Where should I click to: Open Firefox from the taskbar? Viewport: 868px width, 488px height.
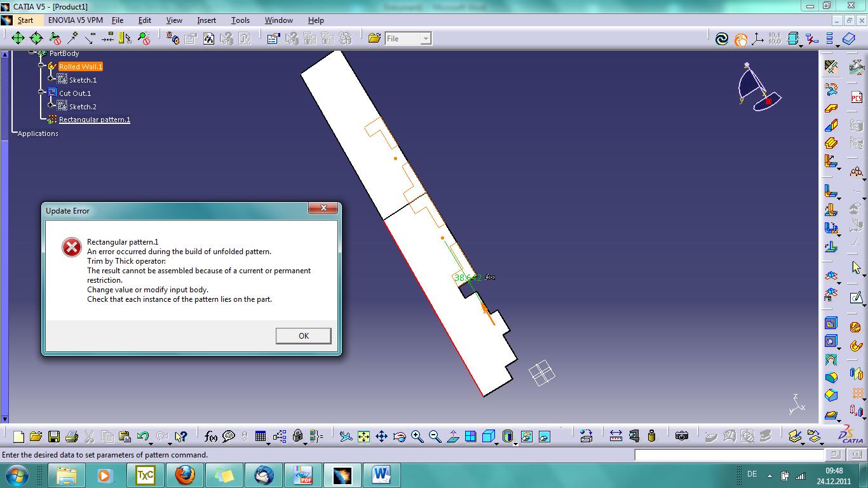184,475
